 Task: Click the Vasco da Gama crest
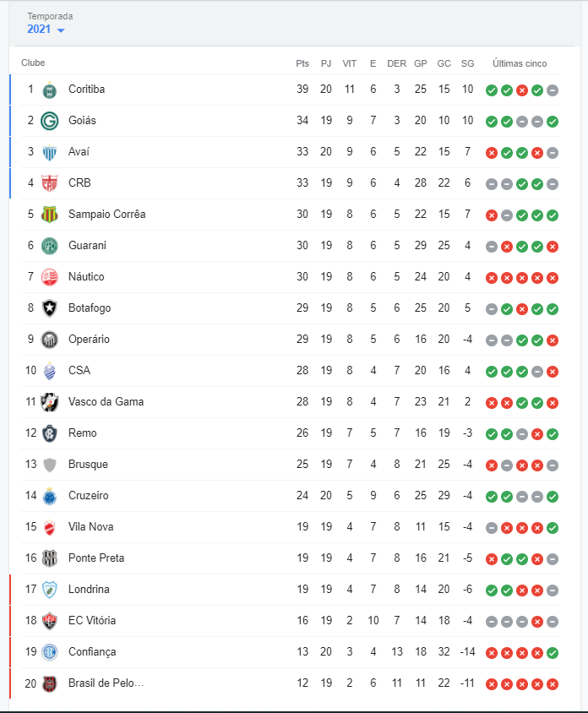tap(50, 402)
